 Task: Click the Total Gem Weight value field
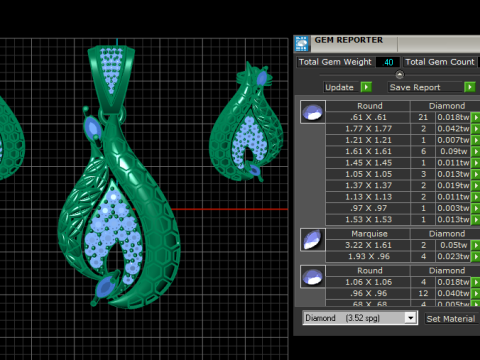(x=388, y=62)
